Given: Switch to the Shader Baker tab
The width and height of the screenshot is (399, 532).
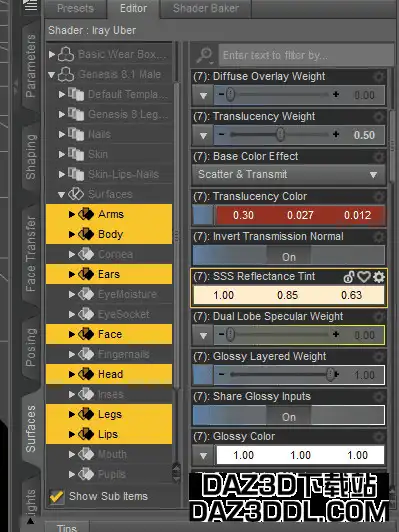Looking at the screenshot, I should [x=206, y=8].
